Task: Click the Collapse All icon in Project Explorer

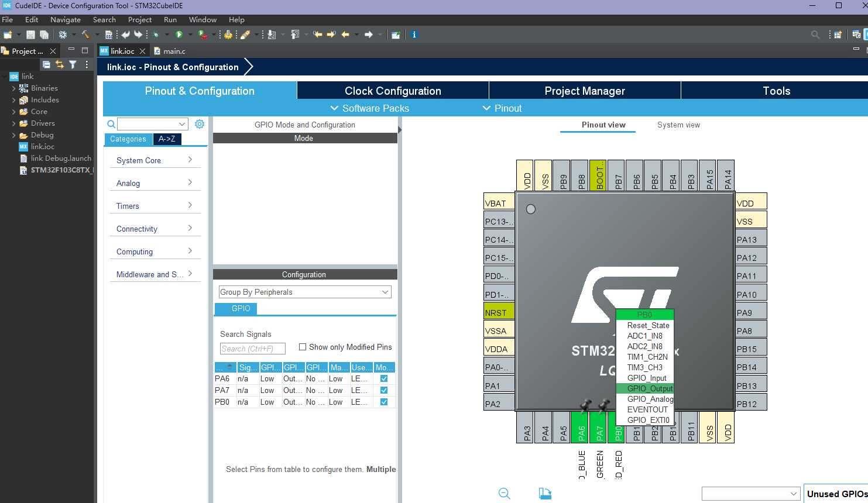Action: [46, 64]
